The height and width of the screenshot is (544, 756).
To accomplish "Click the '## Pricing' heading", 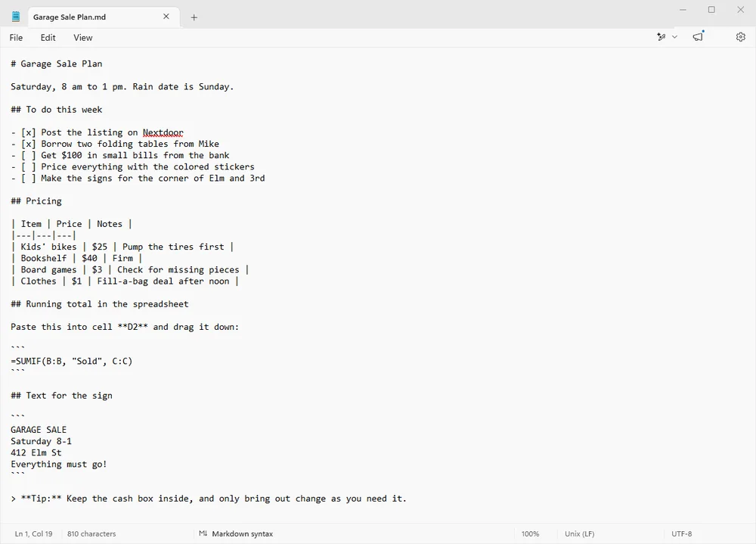I will tap(36, 201).
